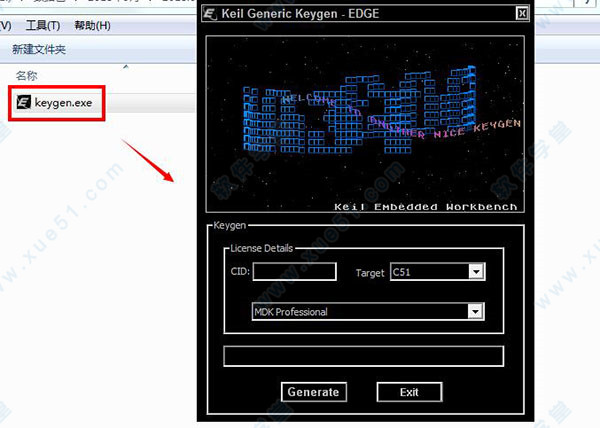Click the keygen.exe file icon in Explorer
This screenshot has width=600, height=428.
pos(23,103)
